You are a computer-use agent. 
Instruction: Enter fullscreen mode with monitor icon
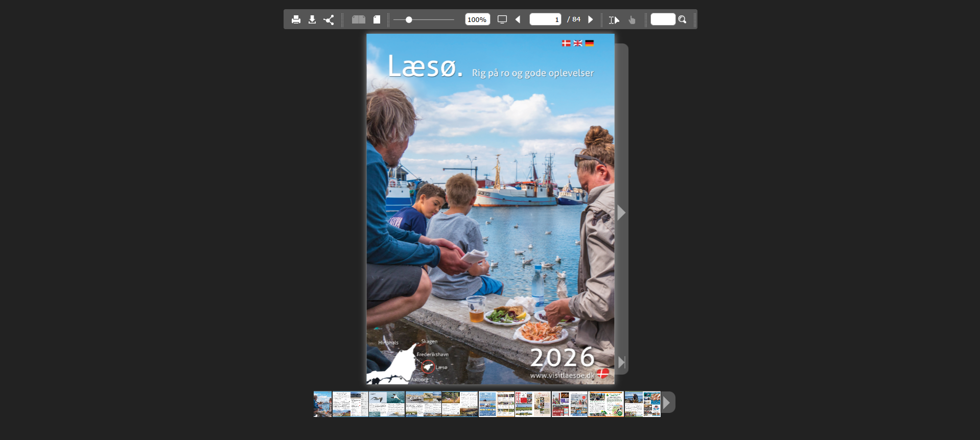[x=502, y=20]
